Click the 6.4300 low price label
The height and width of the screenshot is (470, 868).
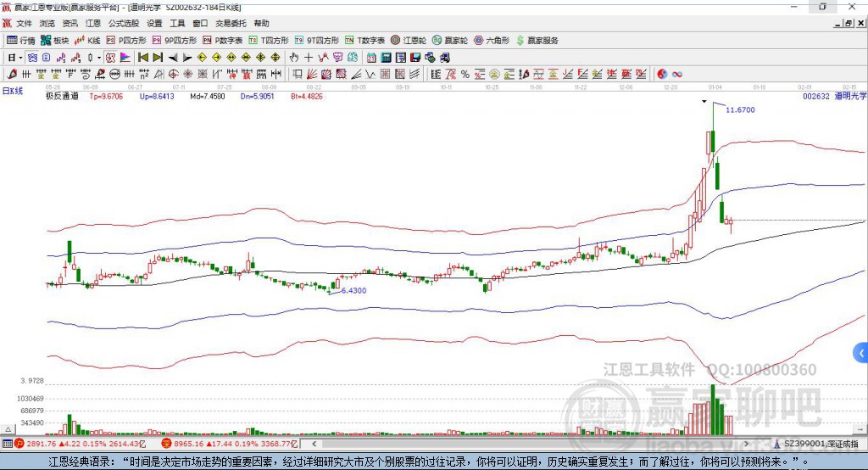353,290
